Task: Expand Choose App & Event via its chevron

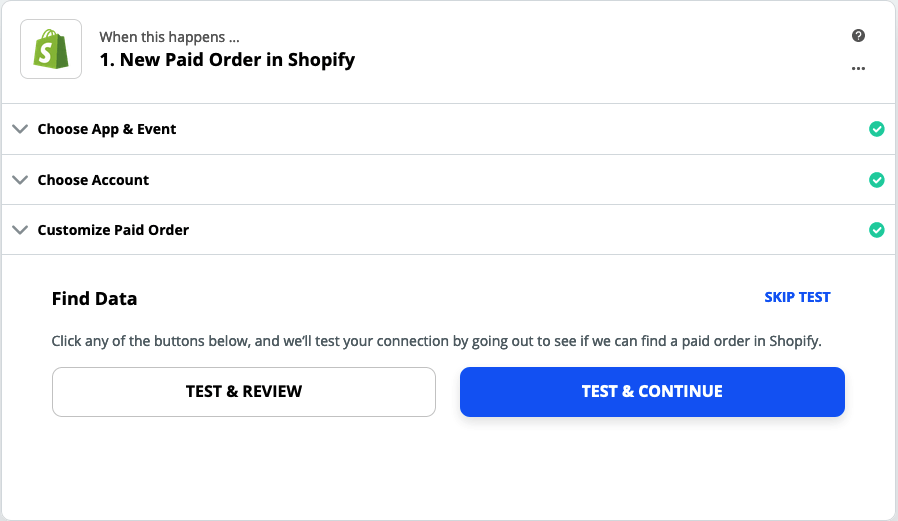Action: (20, 129)
